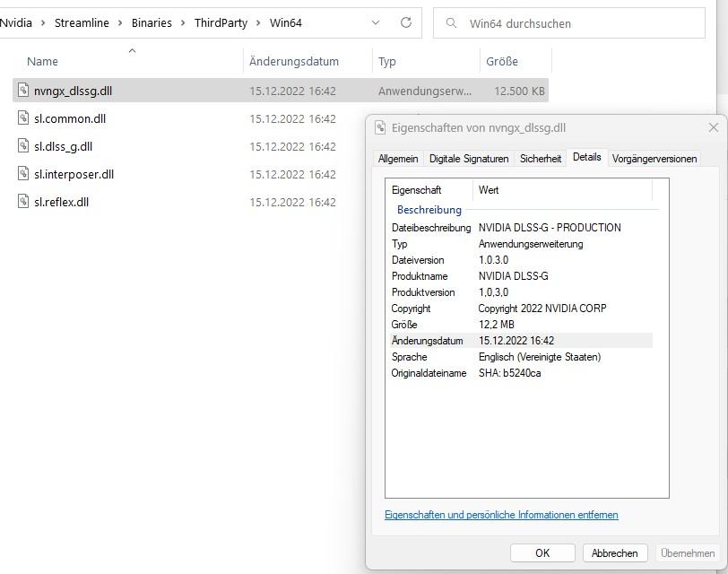The height and width of the screenshot is (574, 728).
Task: Select the Details tab
Action: (587, 157)
